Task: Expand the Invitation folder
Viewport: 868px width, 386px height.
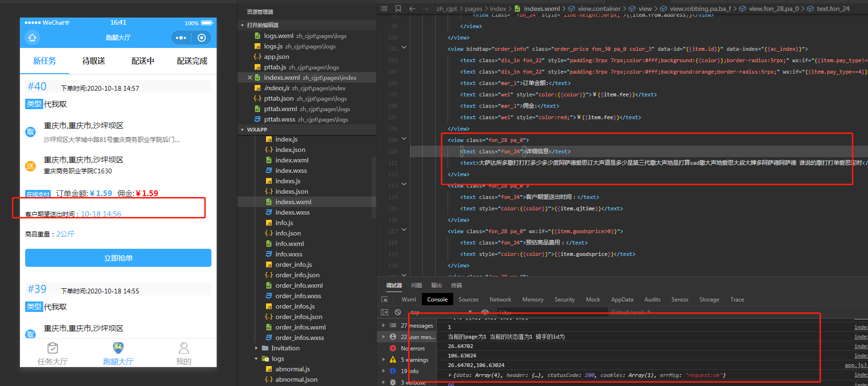Action: (257, 348)
